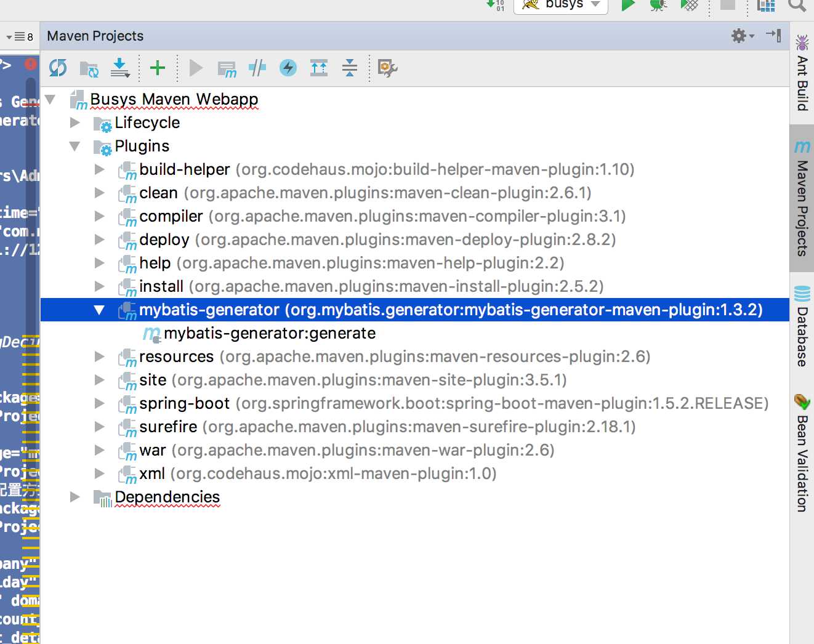Screen dimensions: 814x644
Task: Open Execute Maven Goal icon
Action: [227, 68]
